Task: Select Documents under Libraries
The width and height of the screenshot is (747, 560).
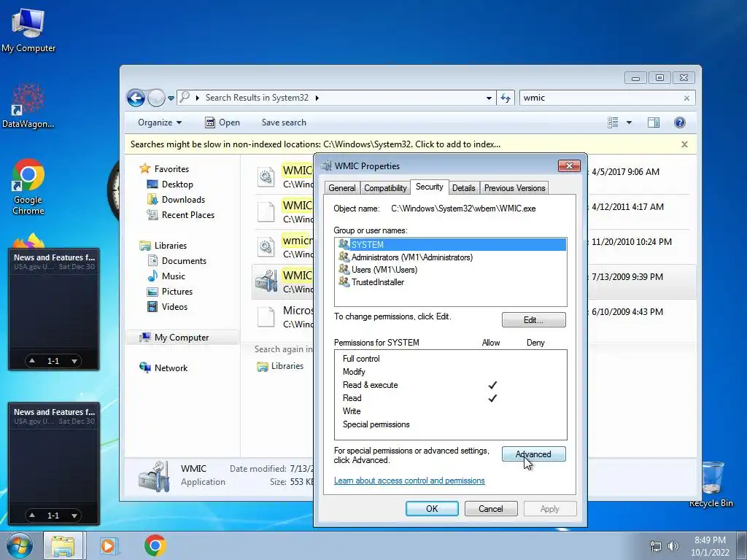Action: 177,261
